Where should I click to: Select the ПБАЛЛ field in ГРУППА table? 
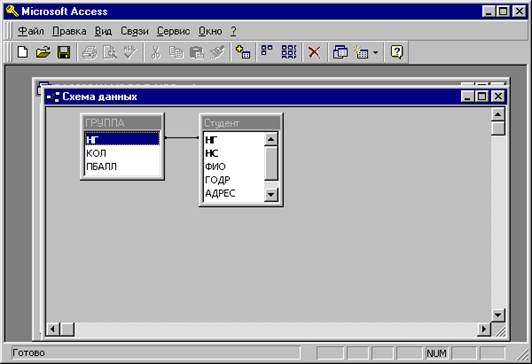coord(122,167)
